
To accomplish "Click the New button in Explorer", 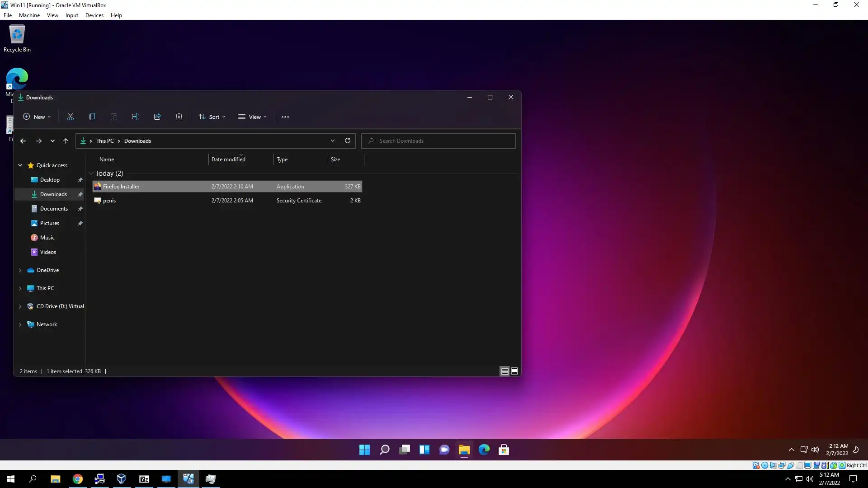I will click(37, 117).
